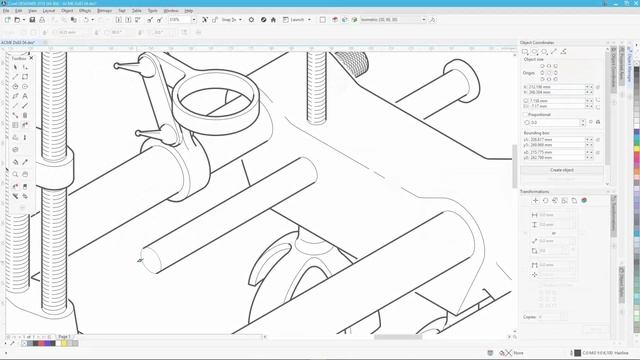Open Options via the gear icon

pos(251,20)
